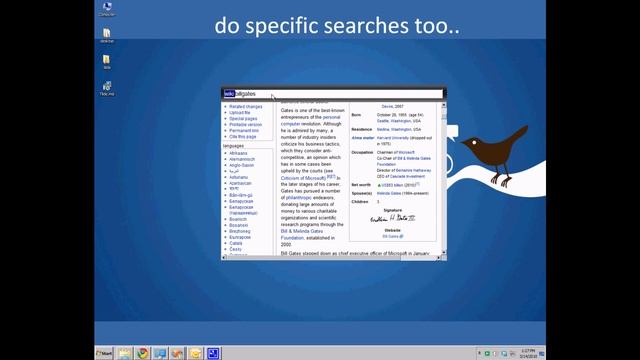Follow the 'philanthropic' link in article
The width and height of the screenshot is (640, 360).
click(x=298, y=198)
